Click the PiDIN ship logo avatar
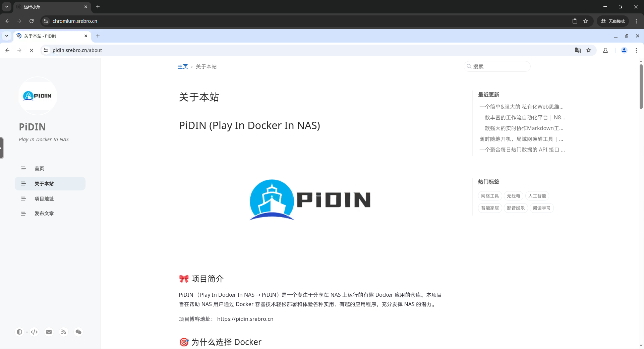This screenshot has height=349, width=644. point(38,96)
